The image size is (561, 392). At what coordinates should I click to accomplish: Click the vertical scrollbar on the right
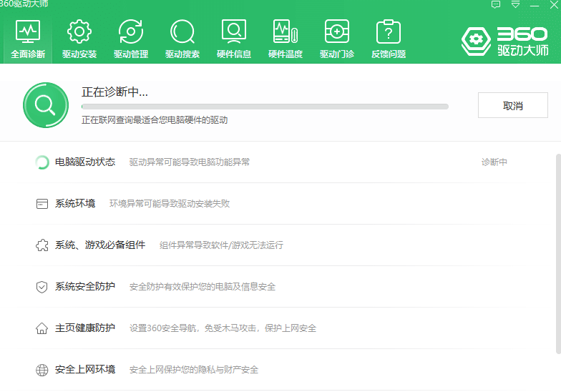[557, 250]
